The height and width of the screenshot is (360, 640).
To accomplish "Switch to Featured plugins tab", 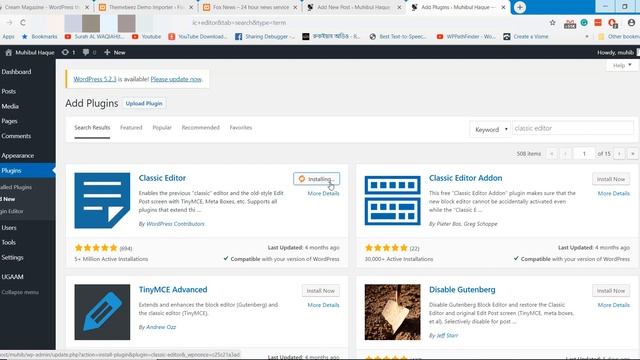I will pyautogui.click(x=131, y=127).
